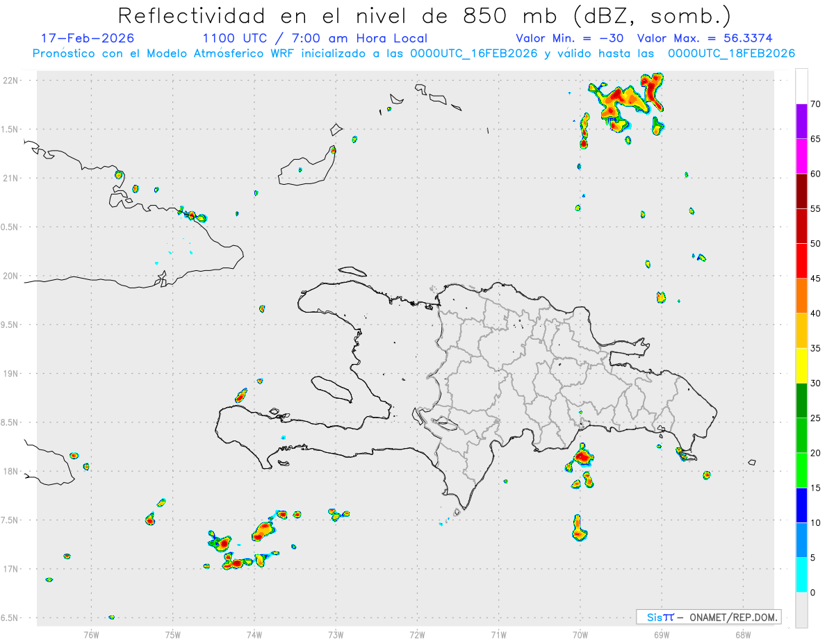Click the '69W' longitude label
The image size is (834, 644).
662,634
